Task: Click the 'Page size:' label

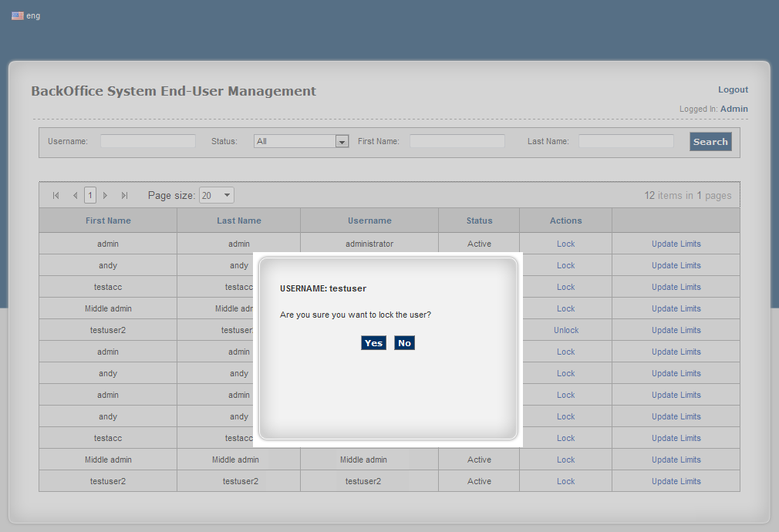Action: coord(171,196)
